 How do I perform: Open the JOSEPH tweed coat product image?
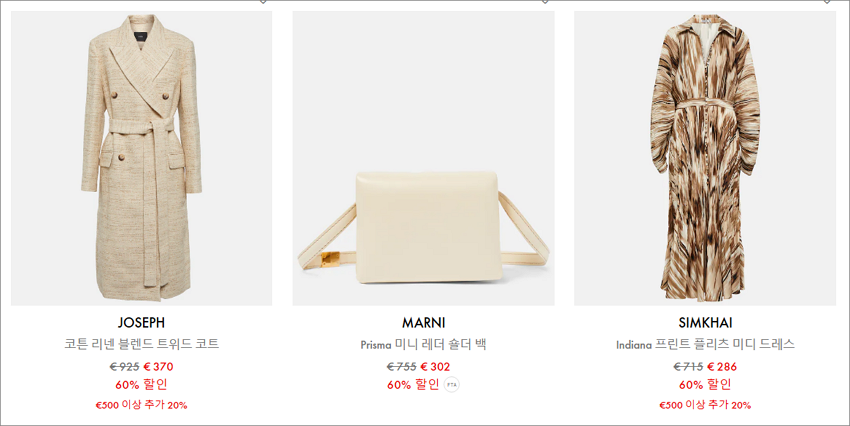(x=141, y=158)
